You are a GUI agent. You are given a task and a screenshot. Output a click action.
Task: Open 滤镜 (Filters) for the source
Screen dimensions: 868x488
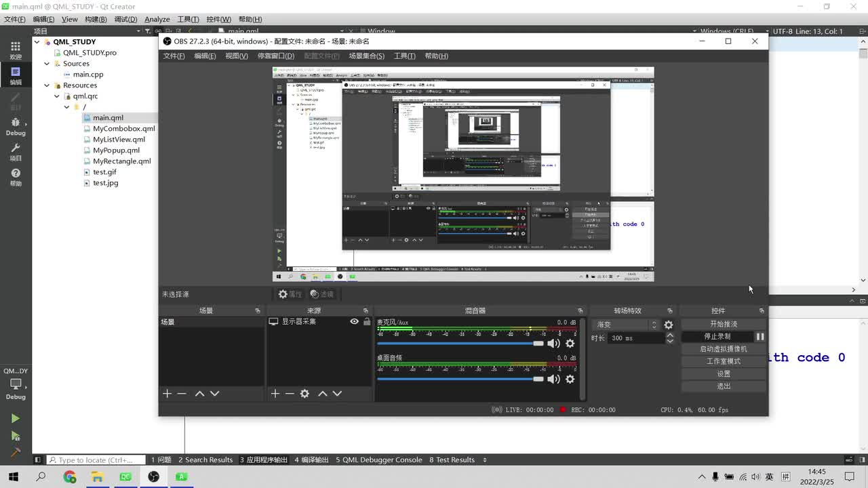pyautogui.click(x=322, y=294)
